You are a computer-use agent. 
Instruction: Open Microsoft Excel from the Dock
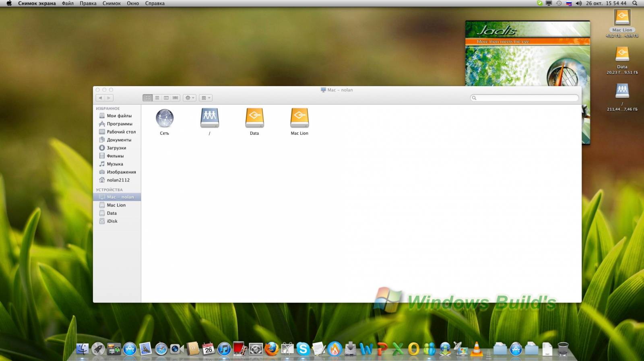(397, 349)
